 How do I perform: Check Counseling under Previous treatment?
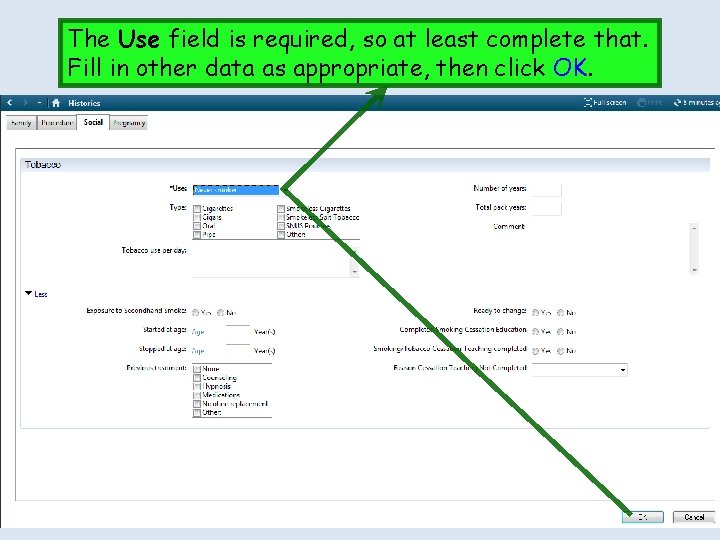pos(197,378)
